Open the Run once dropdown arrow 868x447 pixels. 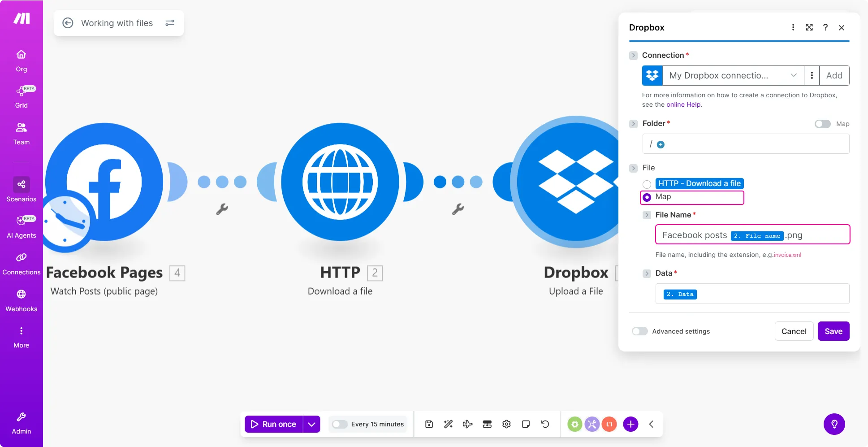(x=312, y=424)
